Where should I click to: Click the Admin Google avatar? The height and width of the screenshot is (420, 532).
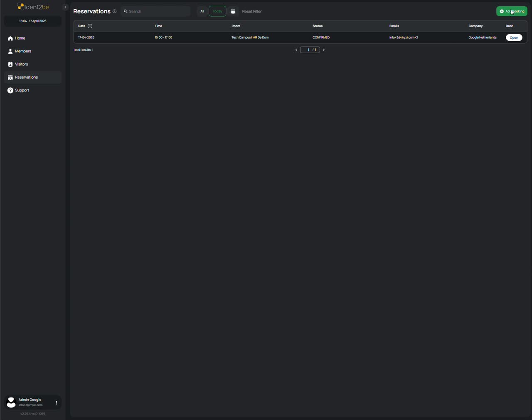coord(11,402)
